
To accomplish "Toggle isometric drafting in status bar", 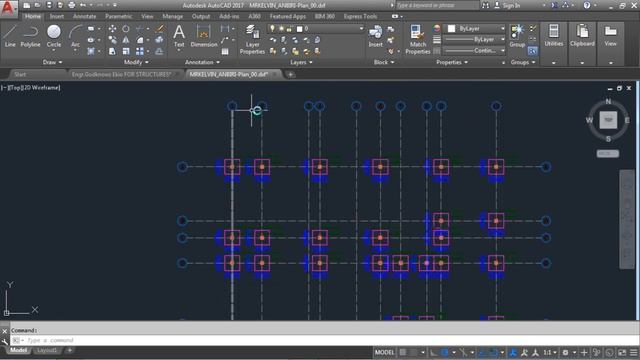I will tap(463, 352).
